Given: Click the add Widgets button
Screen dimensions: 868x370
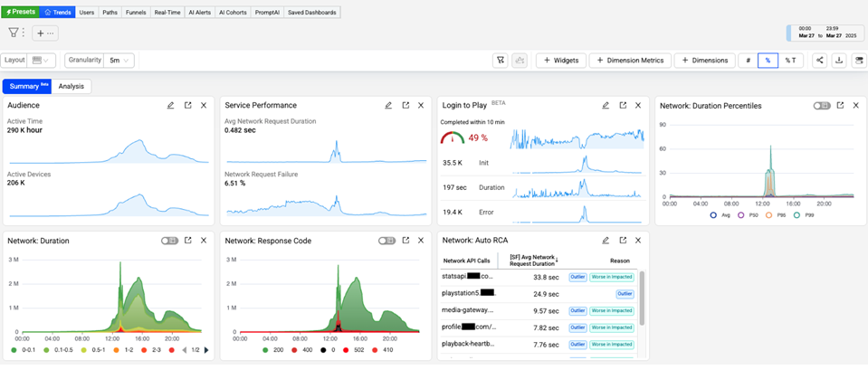Looking at the screenshot, I should click(559, 61).
